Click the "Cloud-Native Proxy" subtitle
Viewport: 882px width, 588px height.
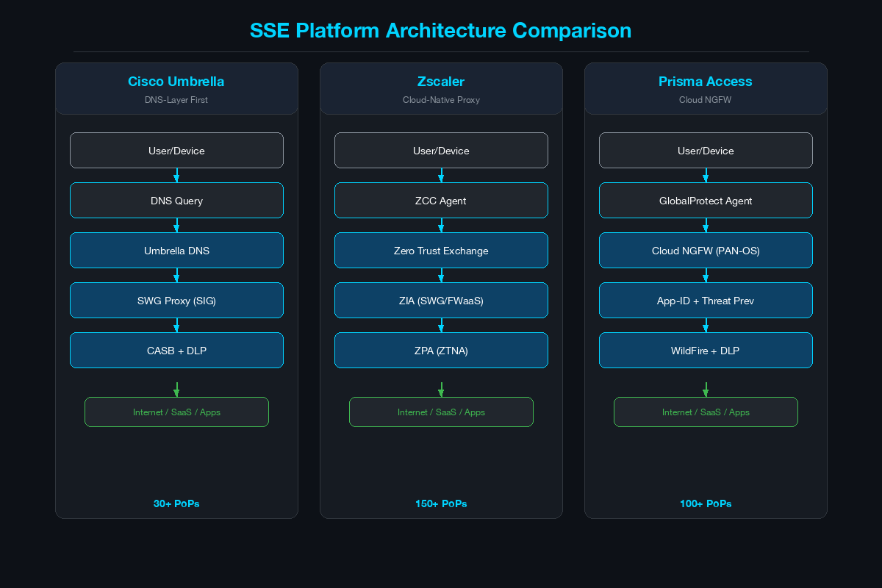pos(441,100)
